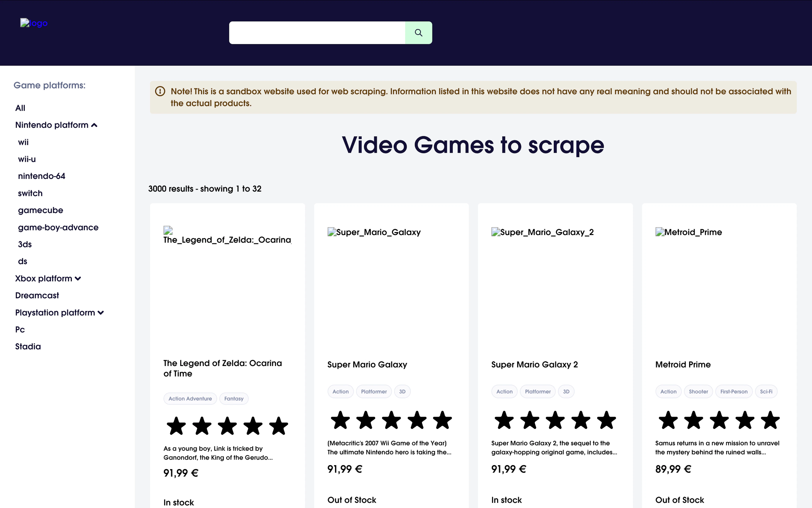Image resolution: width=812 pixels, height=508 pixels.
Task: Collapse the Nintendo platform chevron
Action: (x=94, y=125)
